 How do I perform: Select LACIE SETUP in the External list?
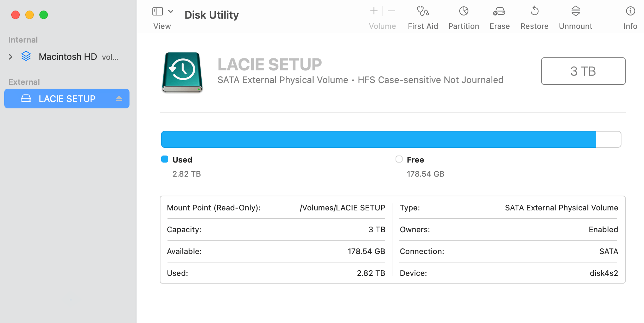click(67, 99)
